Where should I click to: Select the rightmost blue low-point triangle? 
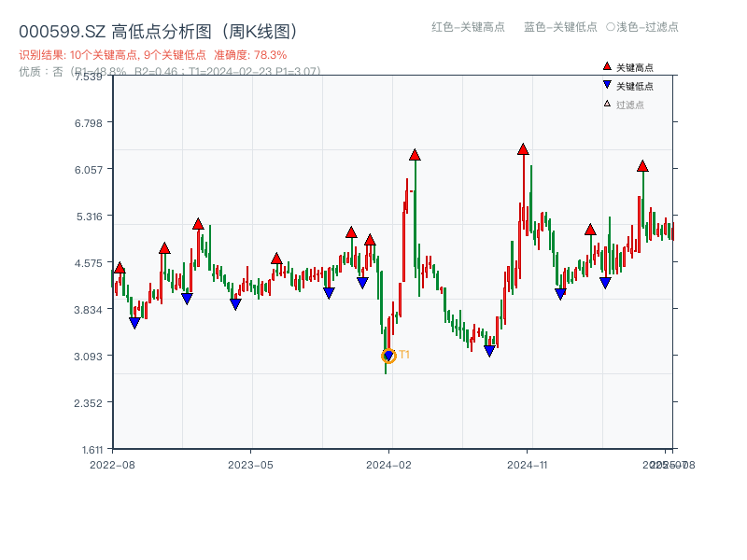tap(605, 283)
